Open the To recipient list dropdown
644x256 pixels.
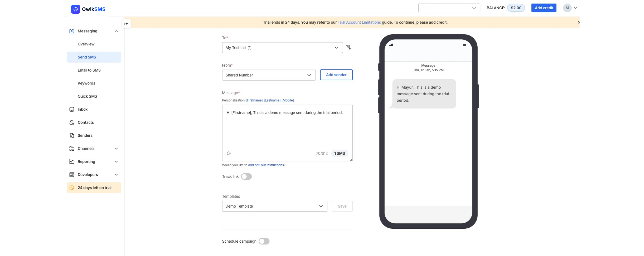(282, 48)
